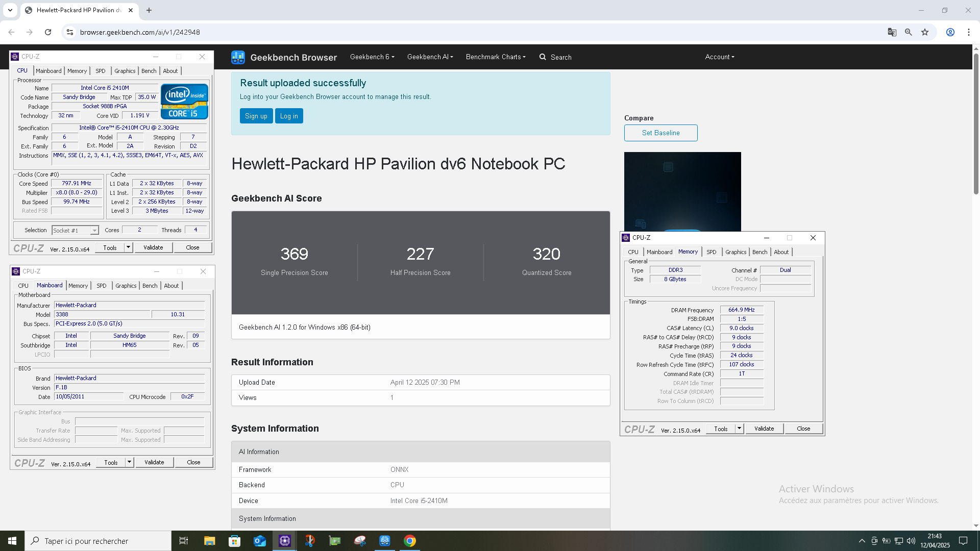Open About tab in CPU-Z Memory window
980x551 pixels.
point(781,252)
